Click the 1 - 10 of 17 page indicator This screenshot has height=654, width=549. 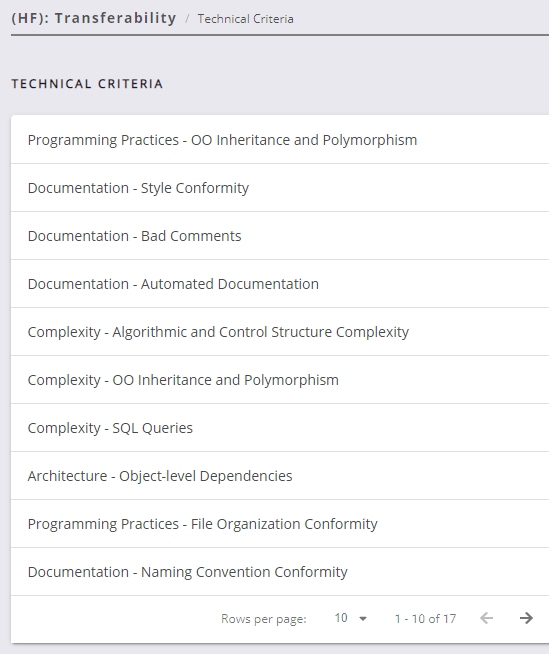click(426, 619)
